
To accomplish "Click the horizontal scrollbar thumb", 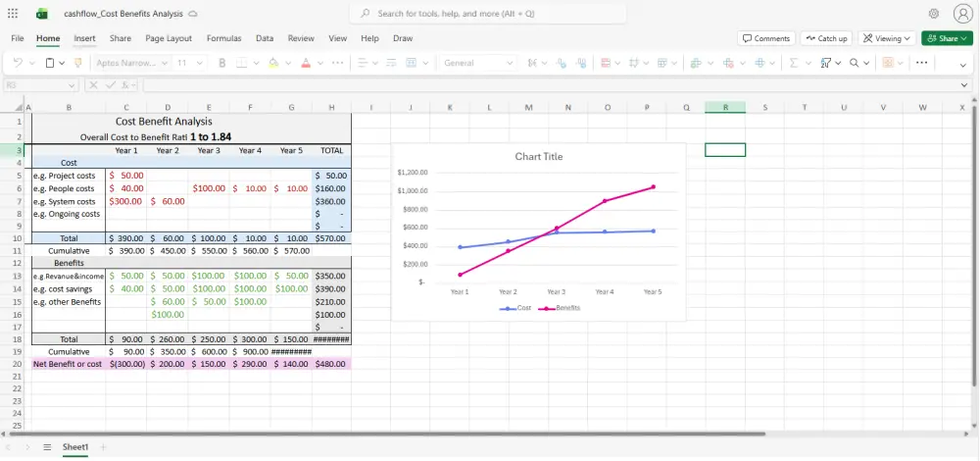I will tap(385, 434).
